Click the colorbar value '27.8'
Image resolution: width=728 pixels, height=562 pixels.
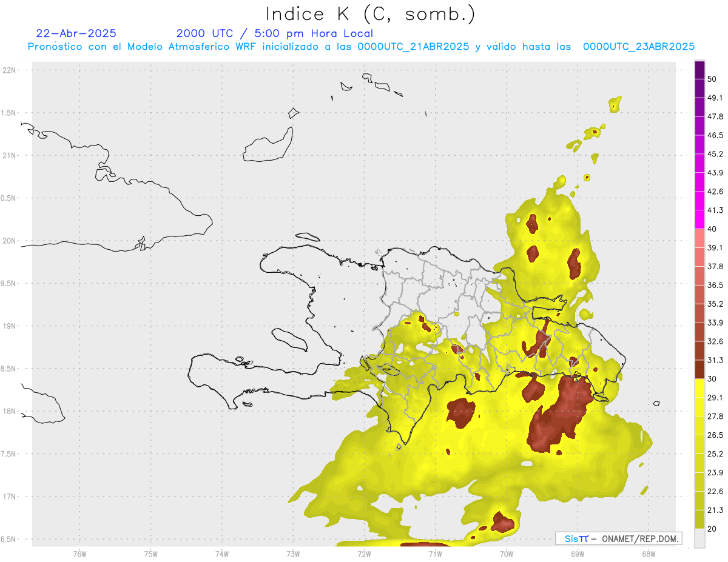[x=715, y=416]
